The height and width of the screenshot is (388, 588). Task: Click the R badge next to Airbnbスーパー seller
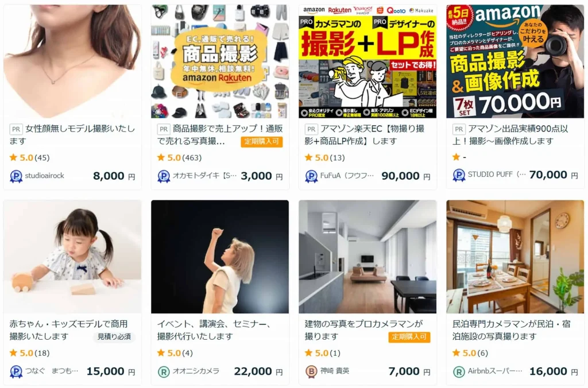459,371
